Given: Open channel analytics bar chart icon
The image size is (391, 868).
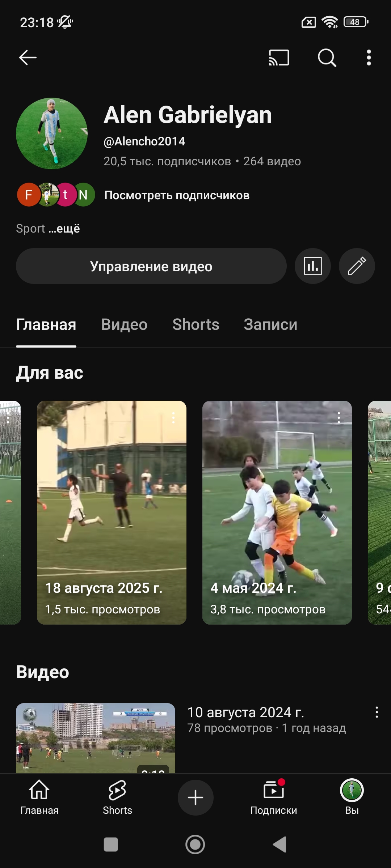Looking at the screenshot, I should [x=312, y=266].
